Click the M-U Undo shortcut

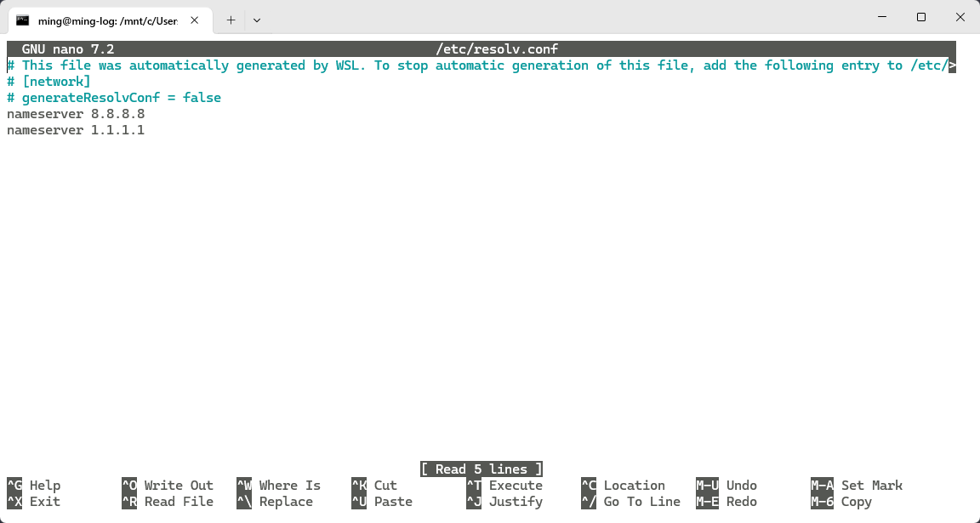click(726, 486)
